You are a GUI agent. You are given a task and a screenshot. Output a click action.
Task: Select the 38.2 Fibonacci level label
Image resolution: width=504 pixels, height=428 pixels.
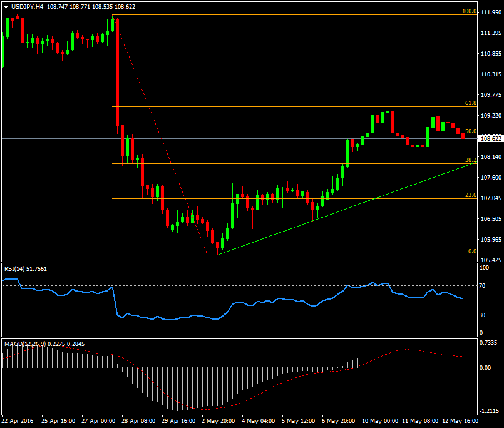(471, 160)
